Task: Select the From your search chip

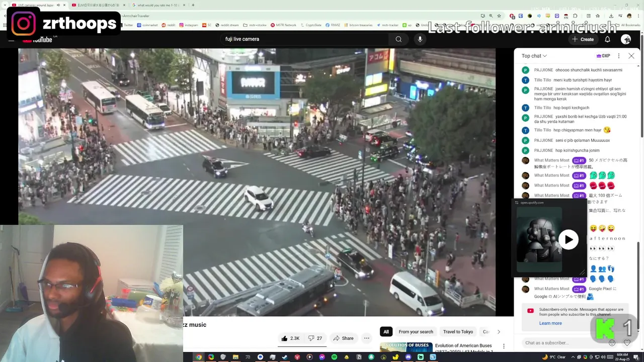Action: [x=416, y=332]
